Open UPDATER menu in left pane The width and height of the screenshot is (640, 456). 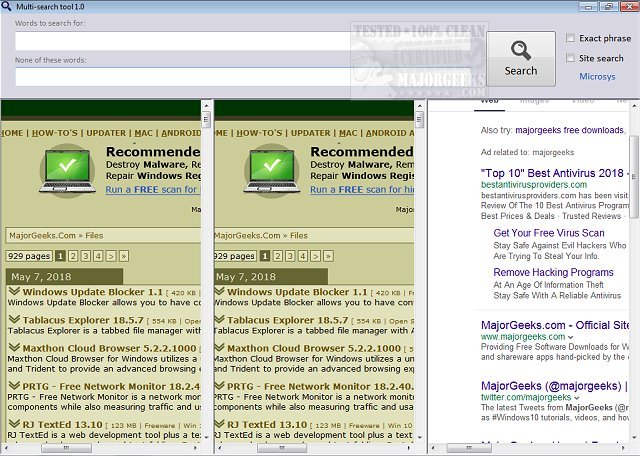pos(106,133)
